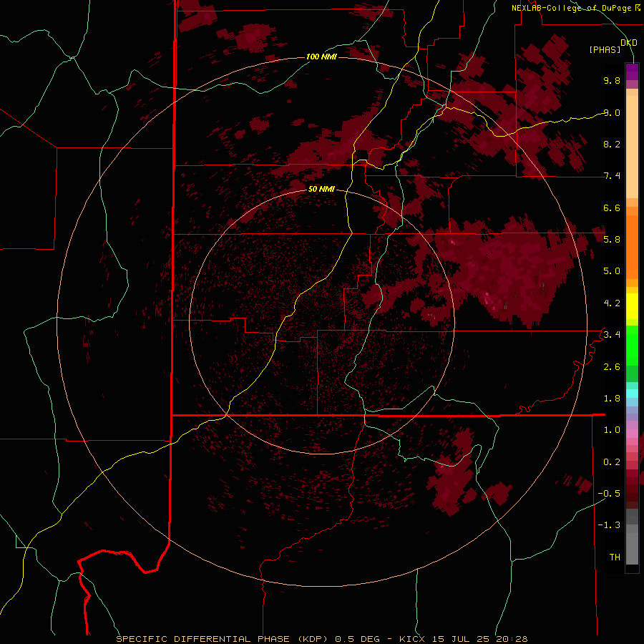Click the 5.0 scale value

(x=612, y=271)
